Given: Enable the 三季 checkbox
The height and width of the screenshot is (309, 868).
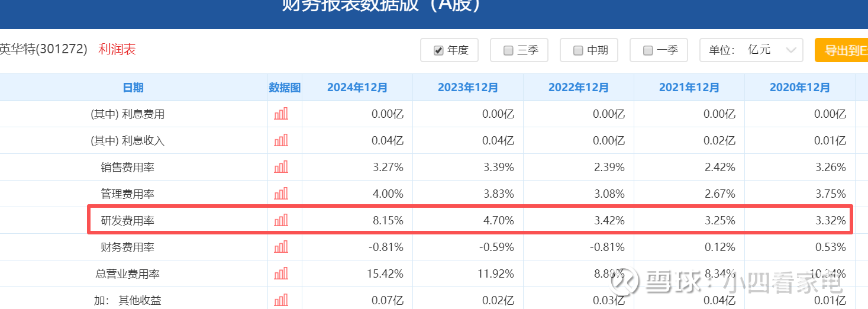Looking at the screenshot, I should point(508,50).
